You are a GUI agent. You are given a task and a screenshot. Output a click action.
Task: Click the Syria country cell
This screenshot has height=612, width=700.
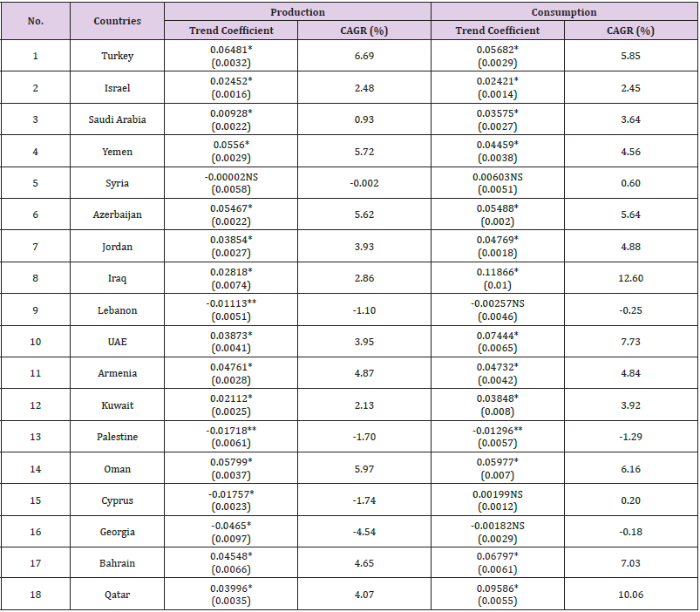click(x=117, y=183)
